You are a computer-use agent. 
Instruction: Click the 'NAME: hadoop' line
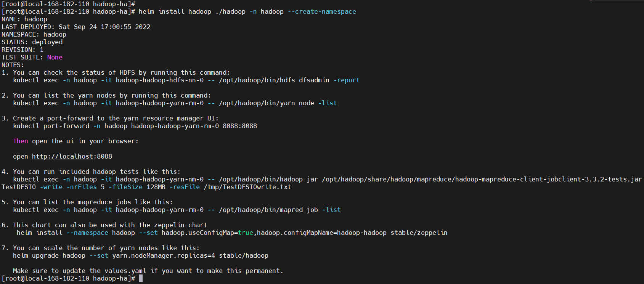click(24, 19)
